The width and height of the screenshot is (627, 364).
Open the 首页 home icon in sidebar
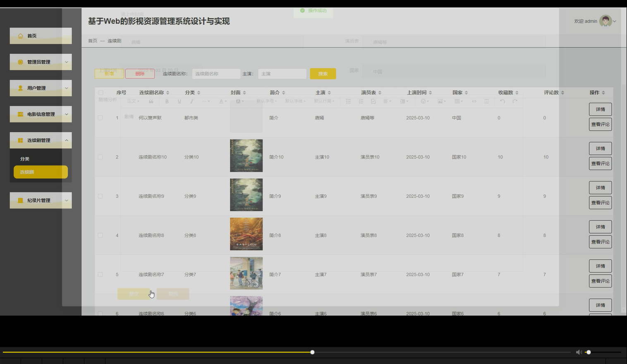point(20,36)
